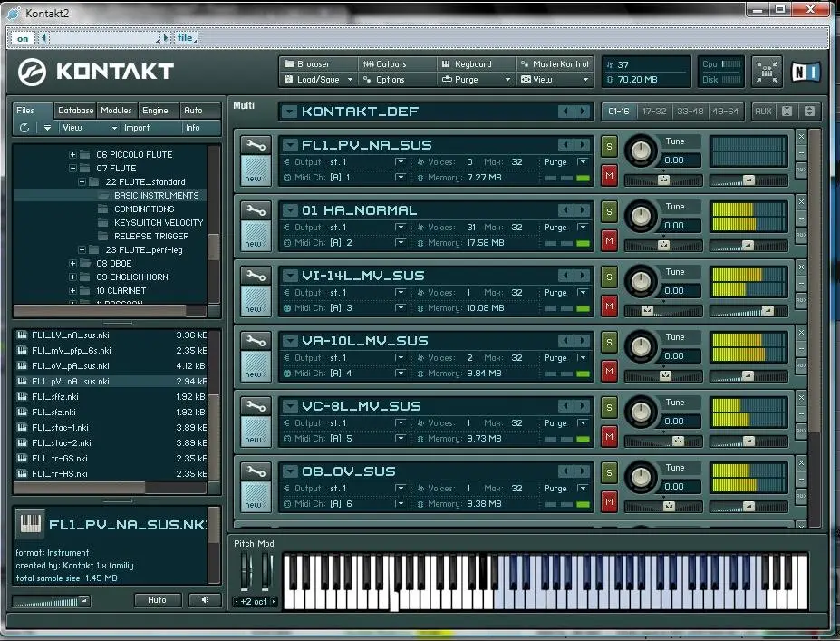Click the pan slider of VI-14L_MV_SUS

(x=663, y=310)
